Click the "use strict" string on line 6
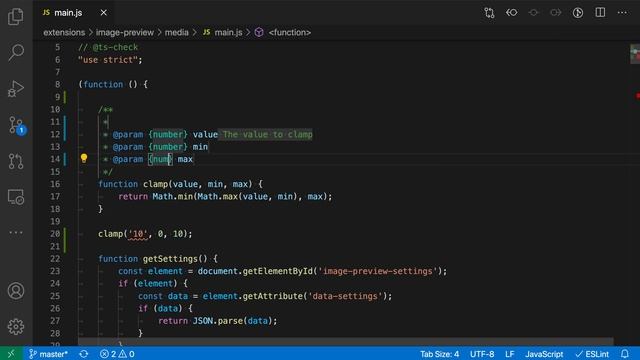 coord(107,60)
